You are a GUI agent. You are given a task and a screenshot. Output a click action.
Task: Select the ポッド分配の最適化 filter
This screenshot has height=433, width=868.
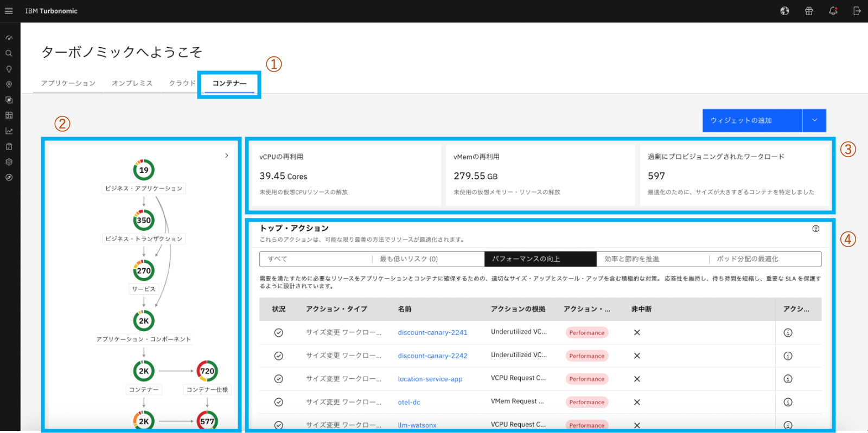(765, 259)
